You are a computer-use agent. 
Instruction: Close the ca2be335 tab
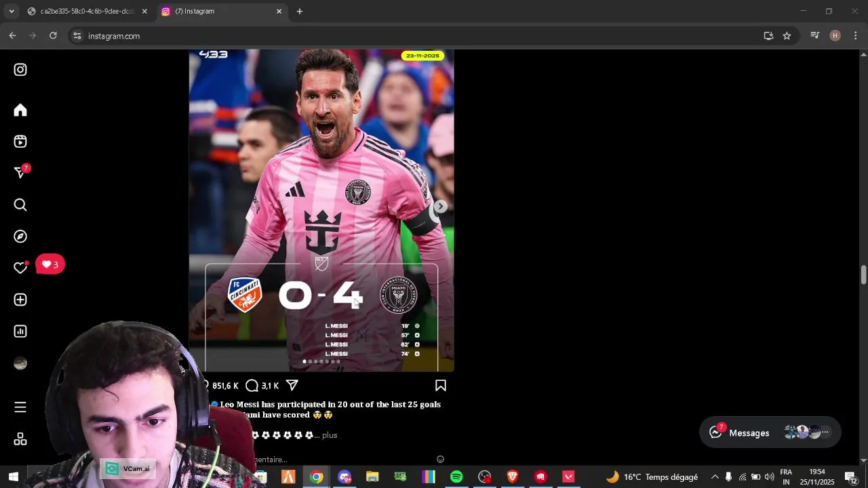point(144,12)
